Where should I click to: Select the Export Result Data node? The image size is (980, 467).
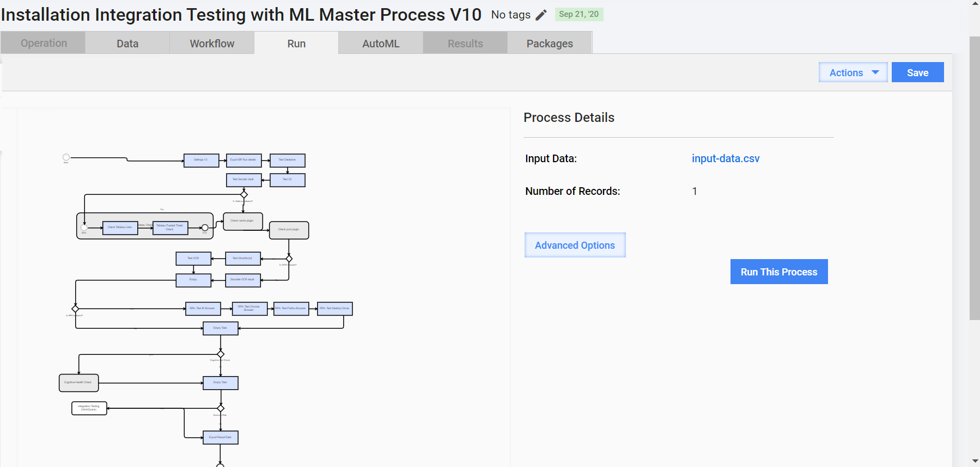[221, 438]
